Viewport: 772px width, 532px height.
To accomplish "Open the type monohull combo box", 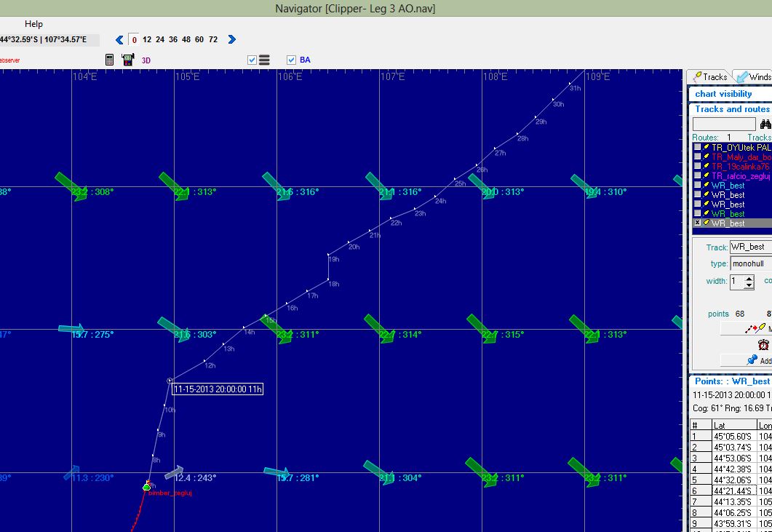I will tap(751, 263).
